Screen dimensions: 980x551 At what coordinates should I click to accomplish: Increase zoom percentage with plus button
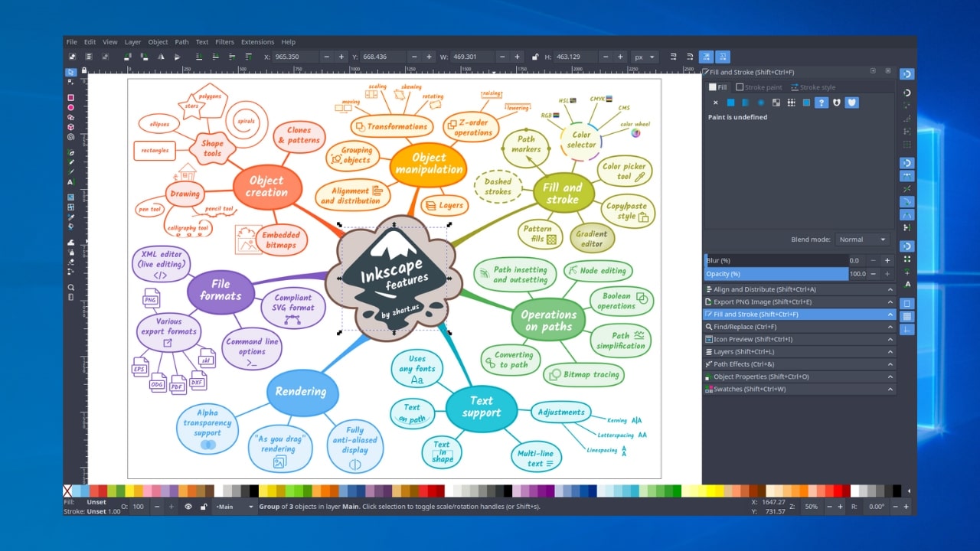(x=840, y=507)
